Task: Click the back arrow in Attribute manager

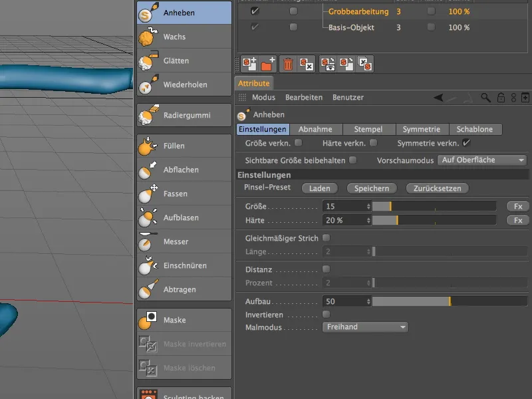Action: (439, 98)
